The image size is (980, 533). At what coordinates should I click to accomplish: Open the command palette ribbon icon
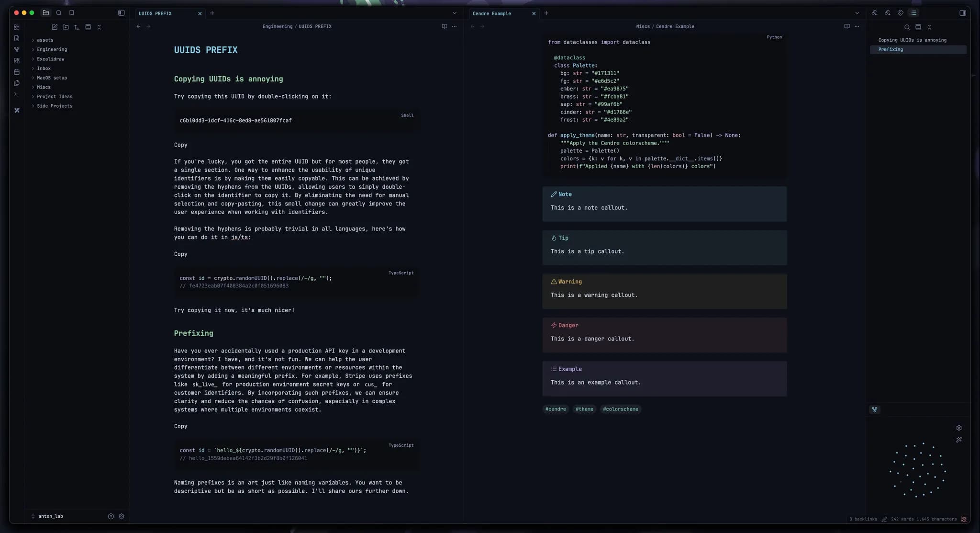click(x=17, y=94)
